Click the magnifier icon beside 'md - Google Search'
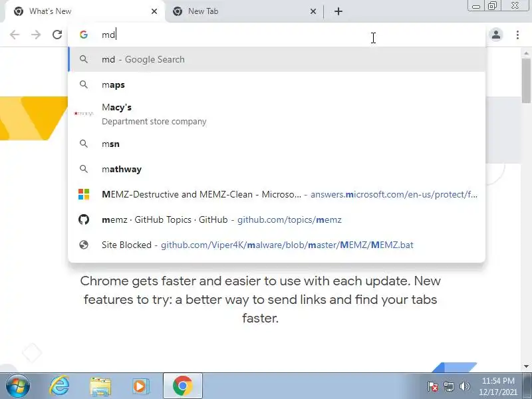The image size is (532, 399). click(84, 59)
